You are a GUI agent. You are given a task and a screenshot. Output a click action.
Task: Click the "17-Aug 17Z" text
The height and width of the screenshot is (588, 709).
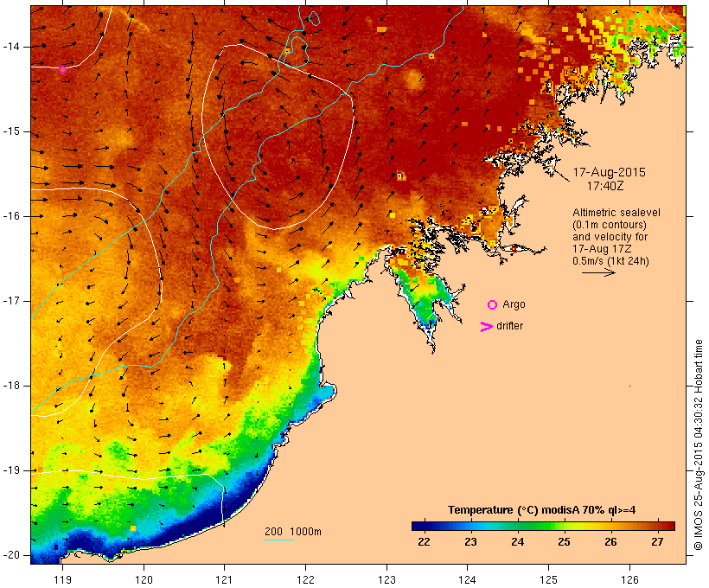click(x=602, y=249)
